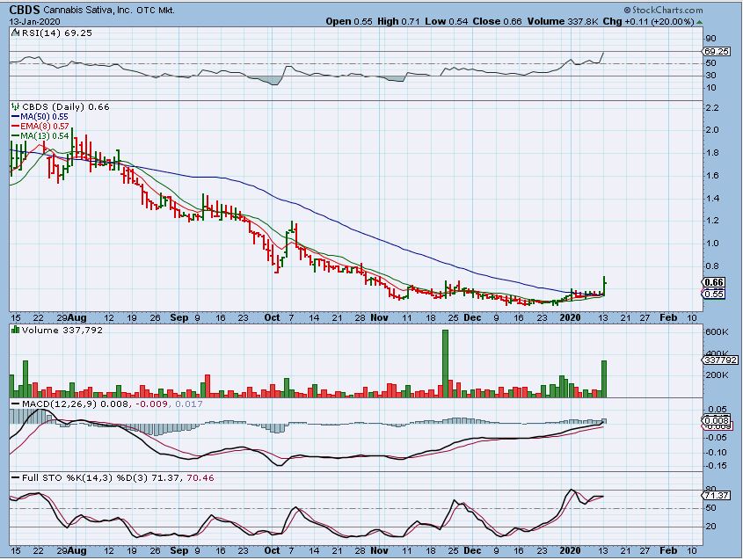This screenshot has width=743, height=560.
Task: Click the 'Low 0.54' header value
Action: [447, 21]
